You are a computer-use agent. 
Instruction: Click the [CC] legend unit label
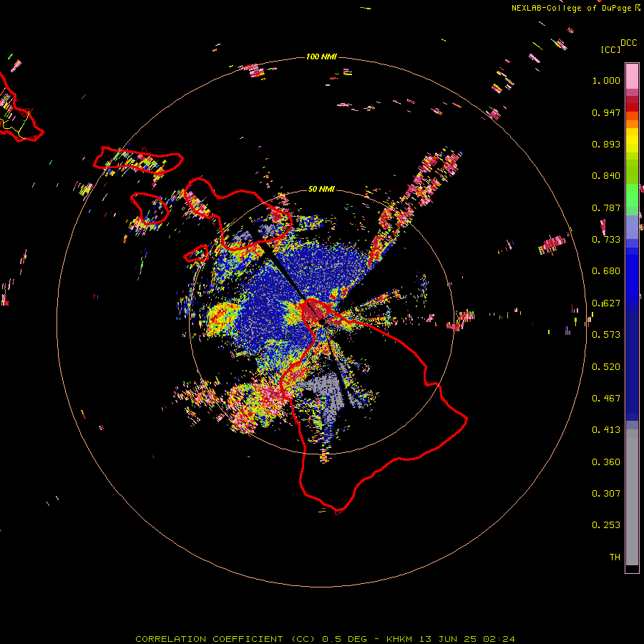point(610,49)
